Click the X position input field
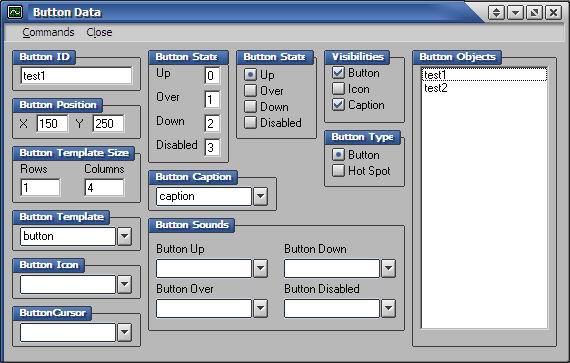 click(x=52, y=124)
